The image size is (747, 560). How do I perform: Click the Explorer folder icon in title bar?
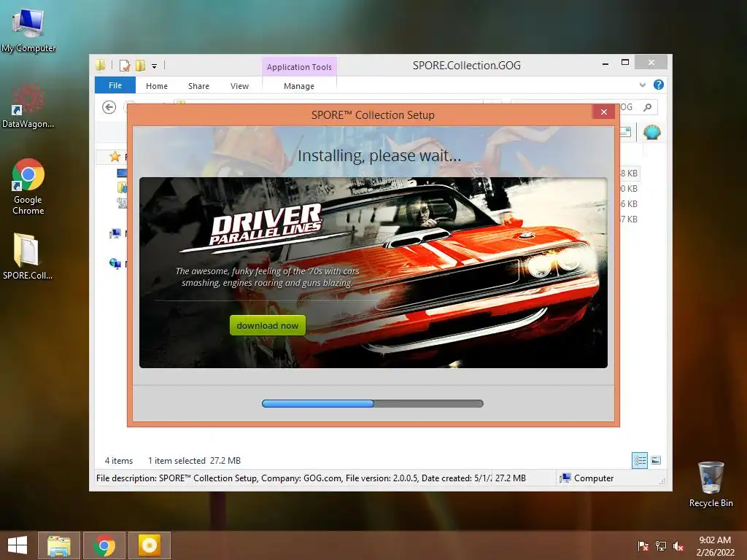pos(100,65)
